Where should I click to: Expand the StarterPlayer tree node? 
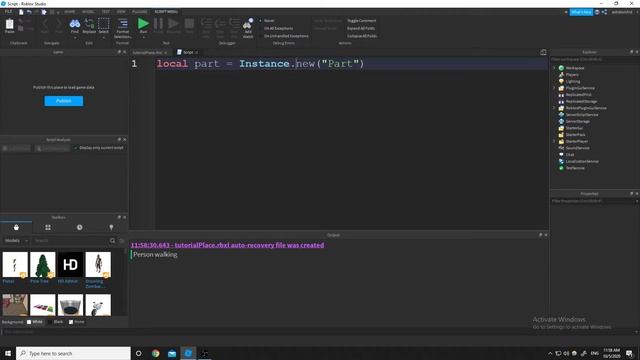pyautogui.click(x=554, y=141)
